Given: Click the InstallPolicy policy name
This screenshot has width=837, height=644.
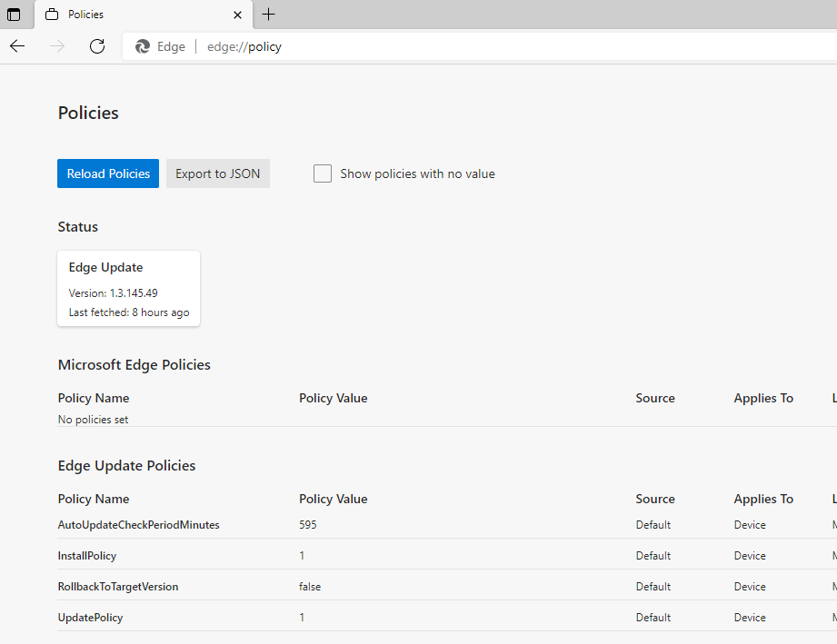Looking at the screenshot, I should pos(87,555).
